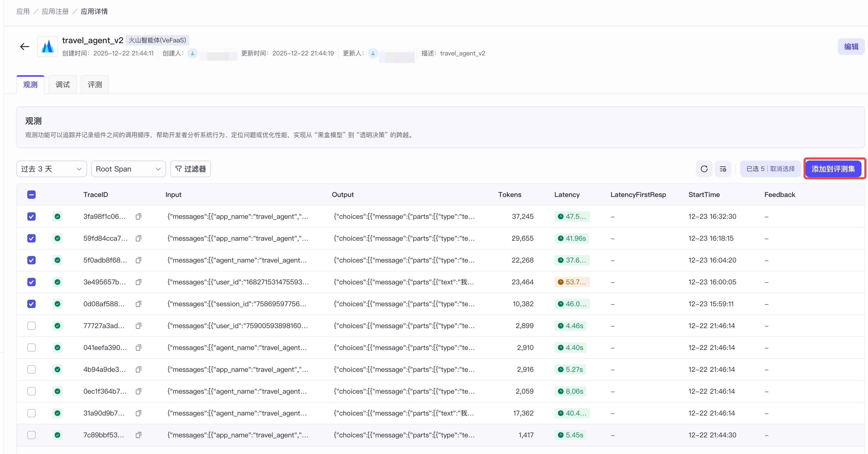Click the refresh icon above the table
Image resolution: width=868 pixels, height=454 pixels.
(704, 169)
